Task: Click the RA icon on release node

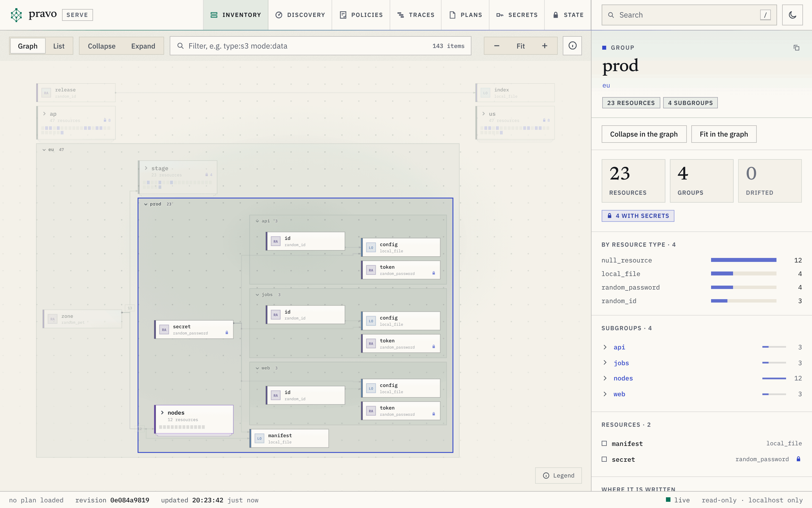Action: (46, 93)
